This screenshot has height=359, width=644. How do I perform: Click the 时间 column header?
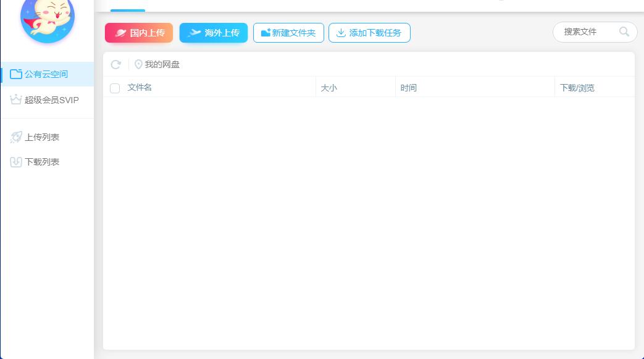(x=409, y=88)
